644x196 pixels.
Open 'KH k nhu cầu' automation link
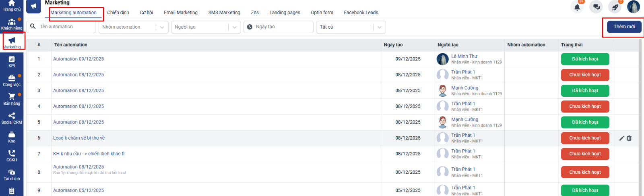click(x=89, y=154)
